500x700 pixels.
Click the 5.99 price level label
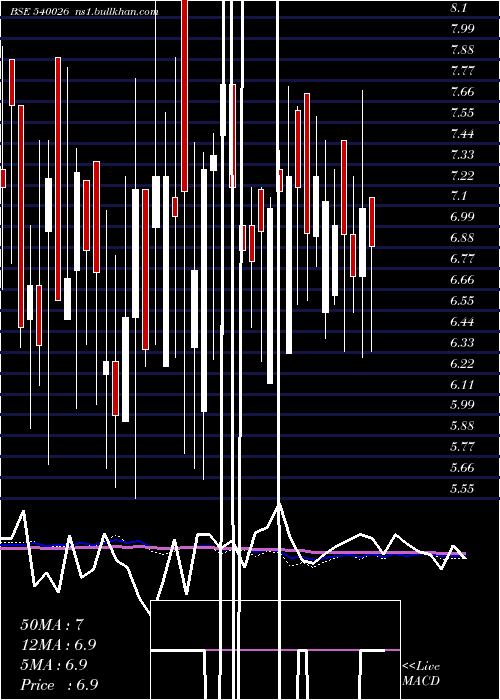tap(462, 405)
